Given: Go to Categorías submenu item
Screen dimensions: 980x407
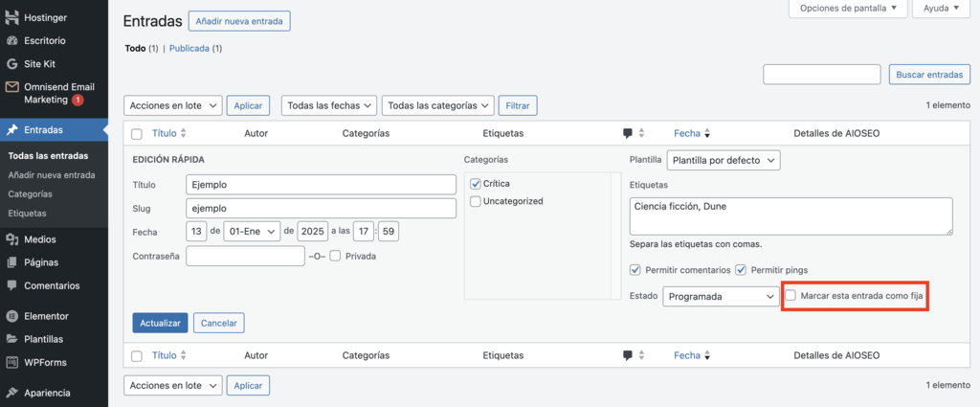Looking at the screenshot, I should point(30,193).
